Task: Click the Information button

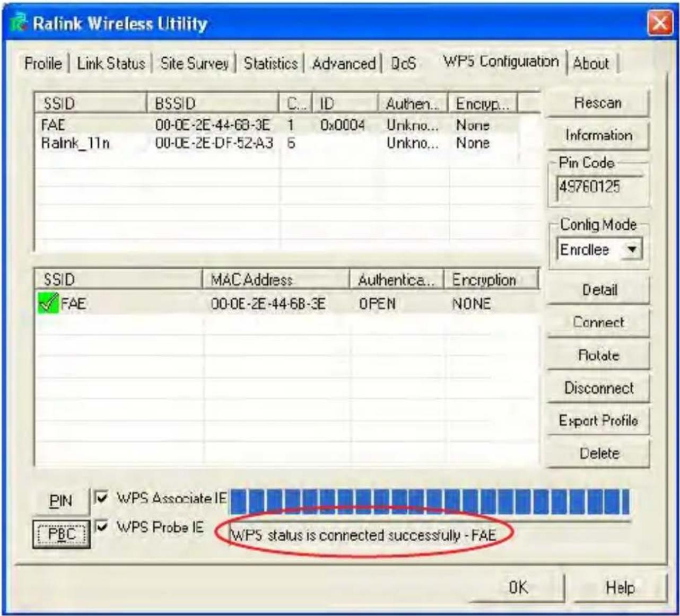Action: tap(598, 135)
